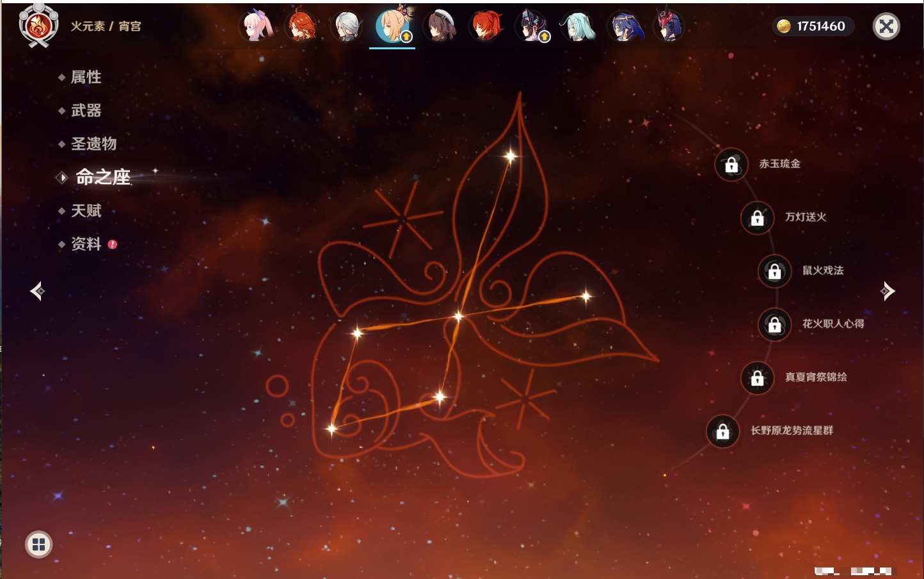
Task: Open the grid menu button
Action: (38, 544)
